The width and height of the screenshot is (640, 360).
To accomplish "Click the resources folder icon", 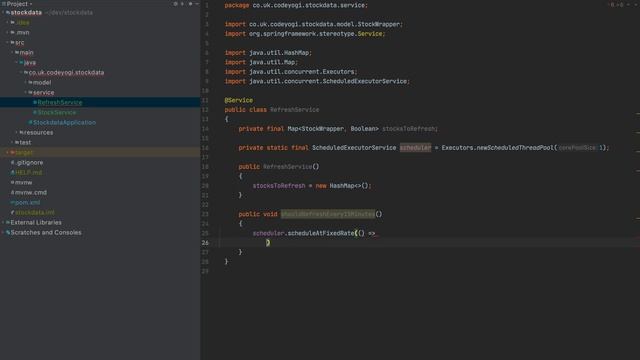I will [x=21, y=132].
